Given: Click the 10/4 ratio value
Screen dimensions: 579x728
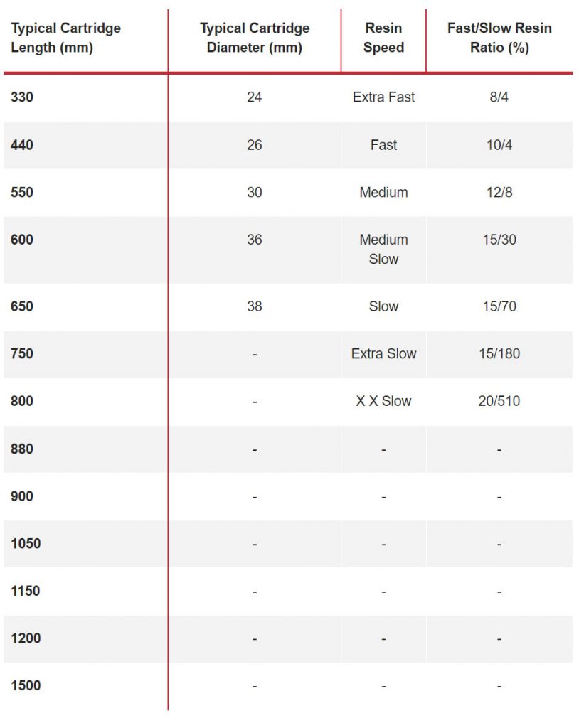Looking at the screenshot, I should [499, 145].
